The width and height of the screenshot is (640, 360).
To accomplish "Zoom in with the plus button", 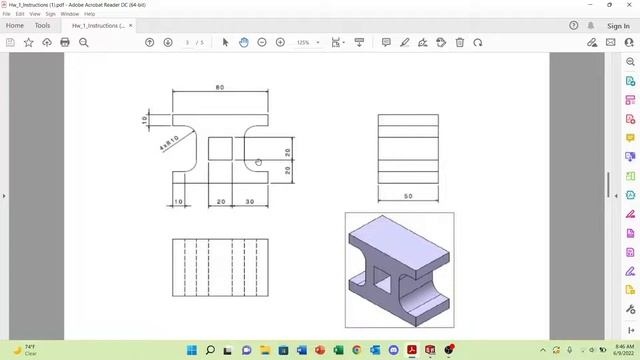I will pos(280,42).
